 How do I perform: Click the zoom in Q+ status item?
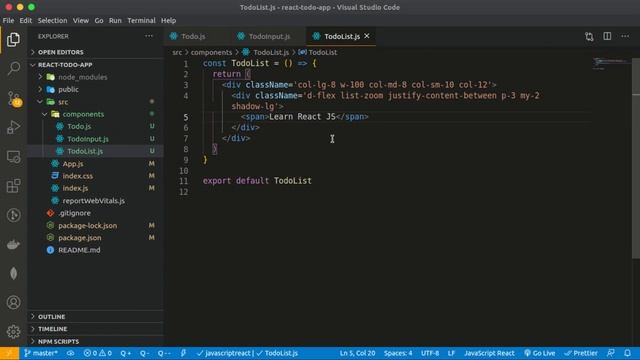point(126,353)
